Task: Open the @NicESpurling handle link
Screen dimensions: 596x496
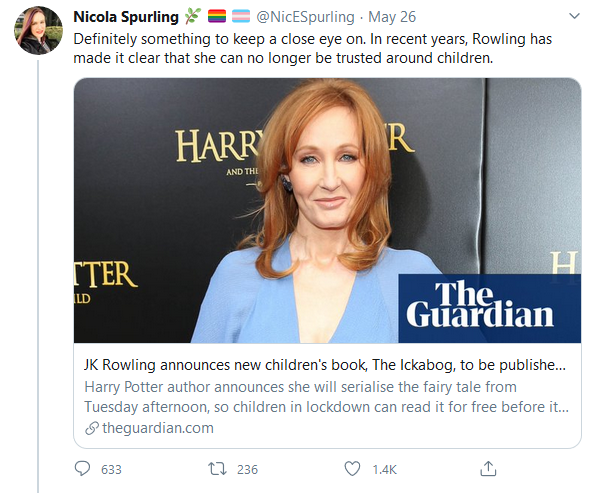Action: click(305, 17)
